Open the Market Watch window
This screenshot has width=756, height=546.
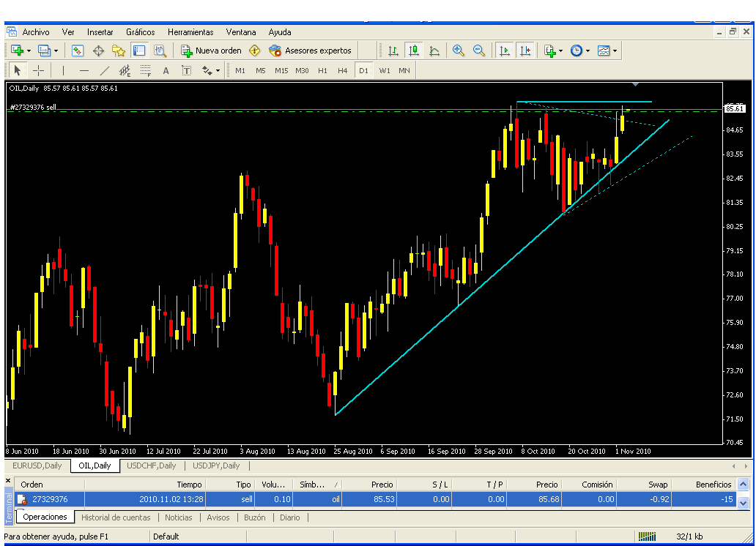[x=78, y=51]
